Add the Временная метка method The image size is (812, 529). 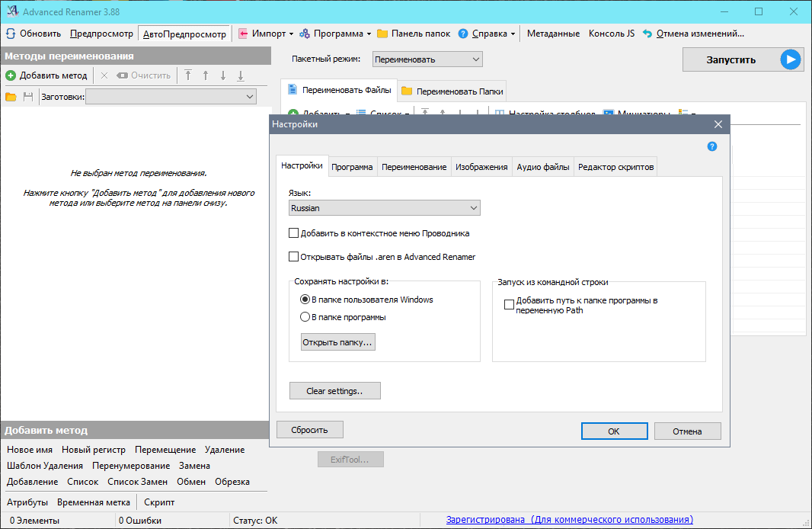[94, 502]
